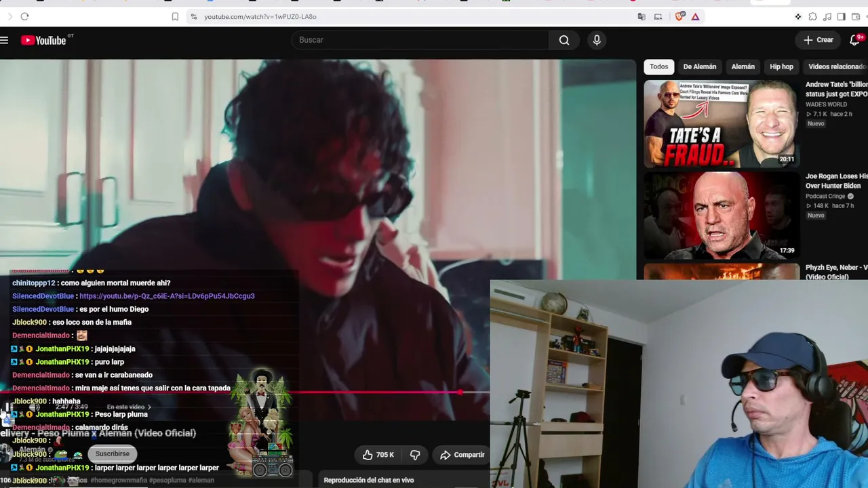Open site settings icon in address bar
Screen dimensions: 868x488
pyautogui.click(x=193, y=16)
